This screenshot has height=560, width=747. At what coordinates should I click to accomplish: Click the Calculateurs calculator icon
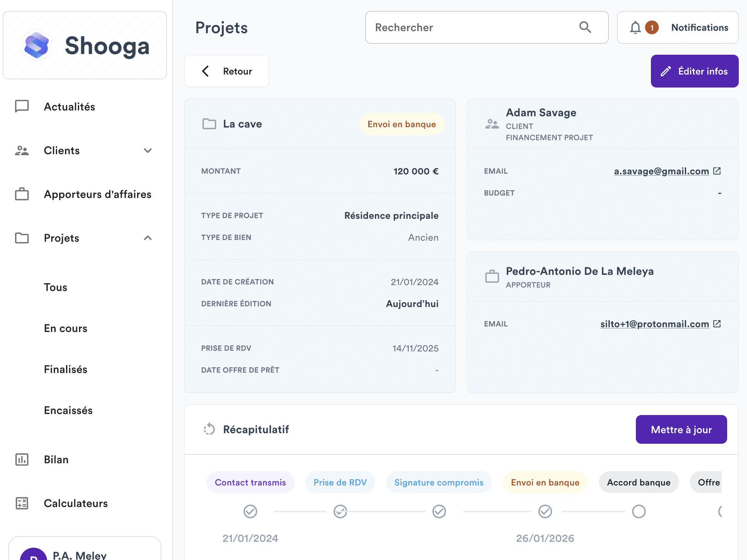pyautogui.click(x=22, y=503)
